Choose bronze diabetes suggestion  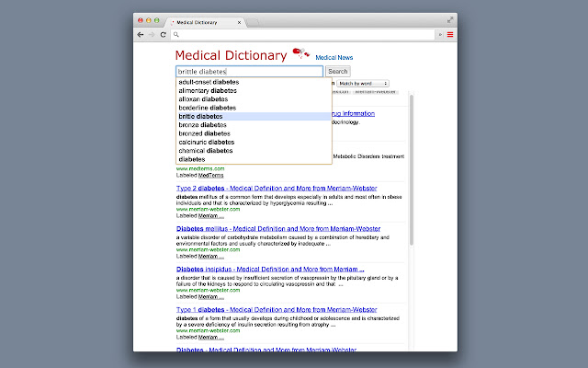pyautogui.click(x=254, y=125)
